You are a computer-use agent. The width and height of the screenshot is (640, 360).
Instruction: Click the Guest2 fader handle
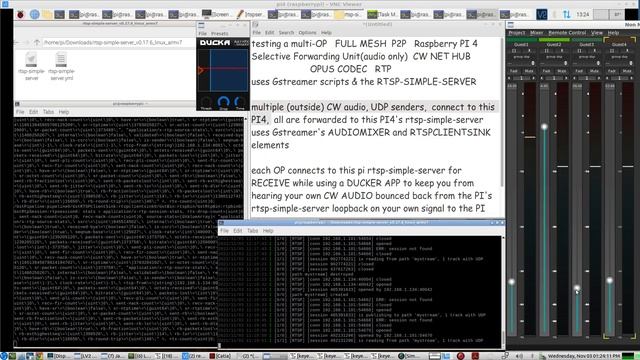pyautogui.click(x=544, y=127)
